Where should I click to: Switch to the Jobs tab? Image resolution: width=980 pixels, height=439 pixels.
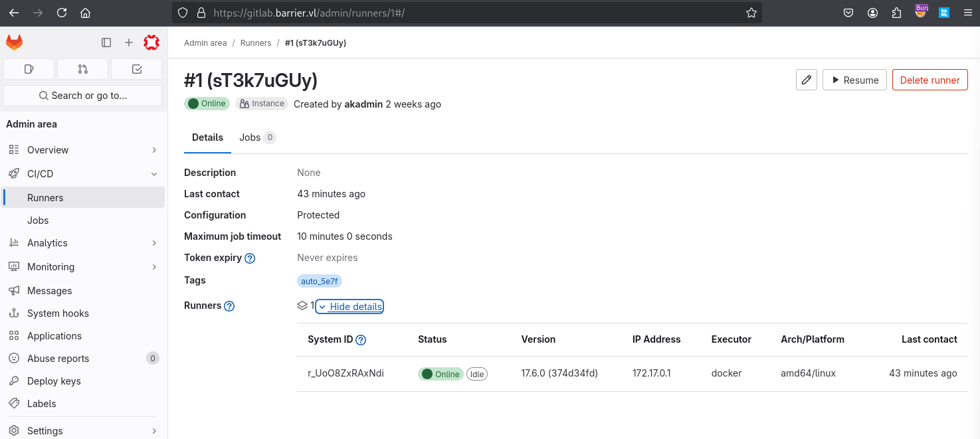[x=257, y=137]
